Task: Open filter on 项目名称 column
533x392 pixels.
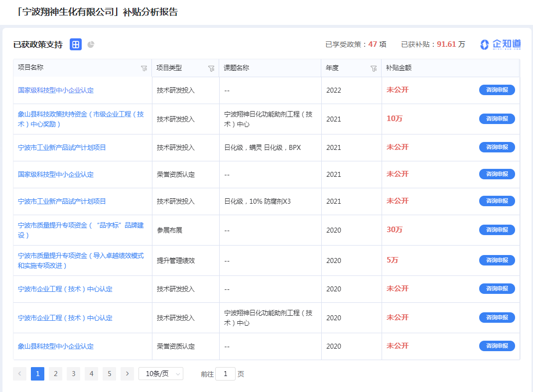Action: 144,68
